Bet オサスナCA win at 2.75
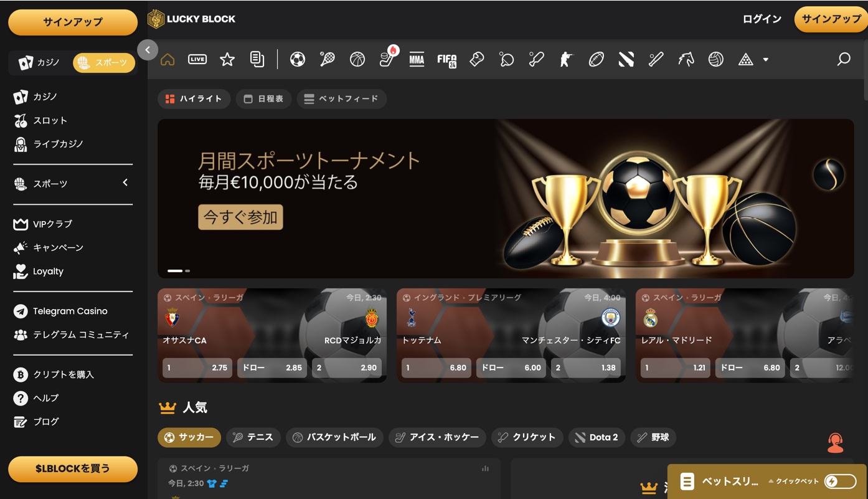Image resolution: width=868 pixels, height=499 pixels. coord(197,368)
